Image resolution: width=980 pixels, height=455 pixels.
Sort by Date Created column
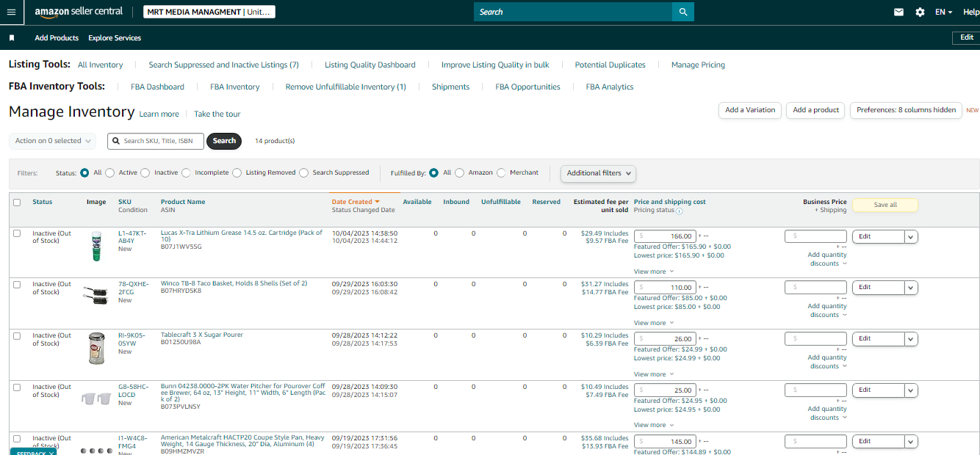(x=356, y=202)
